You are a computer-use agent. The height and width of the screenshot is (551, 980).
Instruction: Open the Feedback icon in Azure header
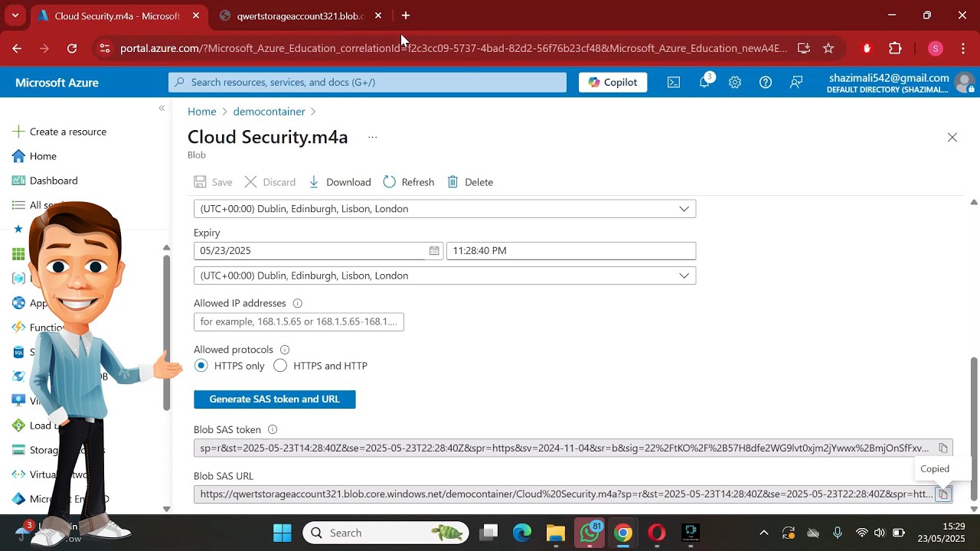coord(796,83)
